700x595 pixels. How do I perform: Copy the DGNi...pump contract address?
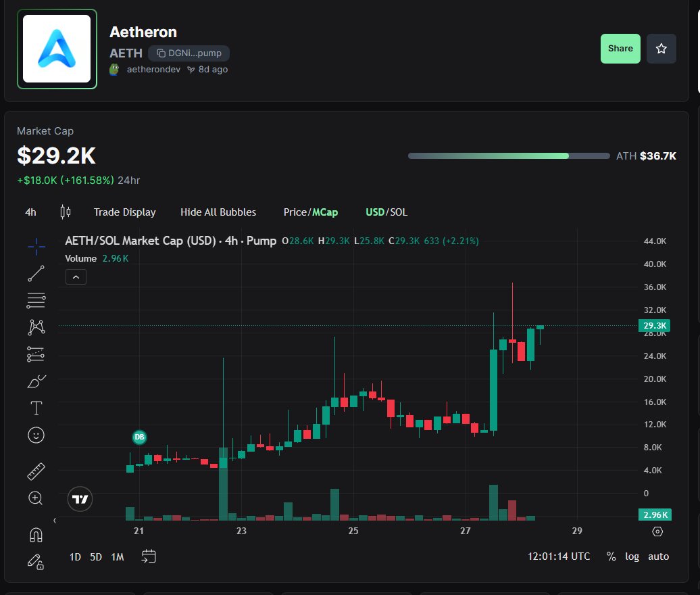point(189,53)
